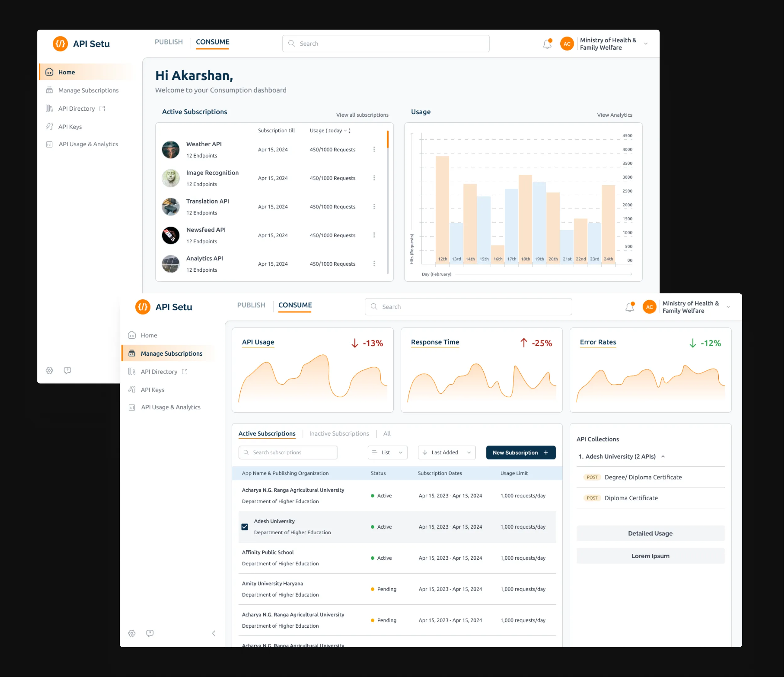This screenshot has width=784, height=677.
Task: Click the API Setu logo in front window
Action: 163,307
